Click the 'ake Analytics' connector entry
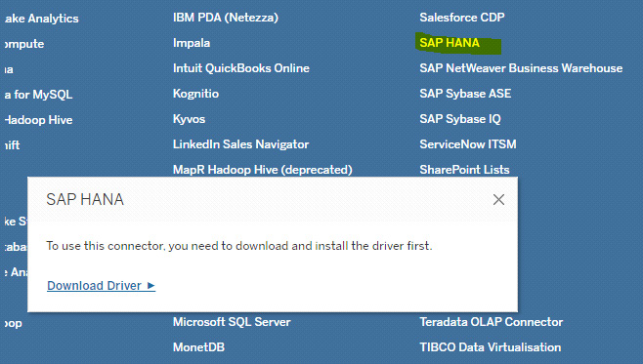 coord(41,19)
